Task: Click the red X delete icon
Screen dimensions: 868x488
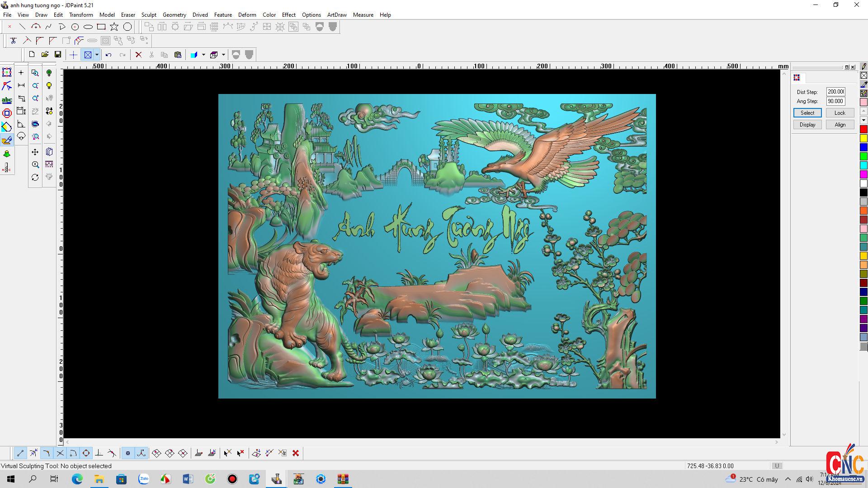Action: [138, 55]
